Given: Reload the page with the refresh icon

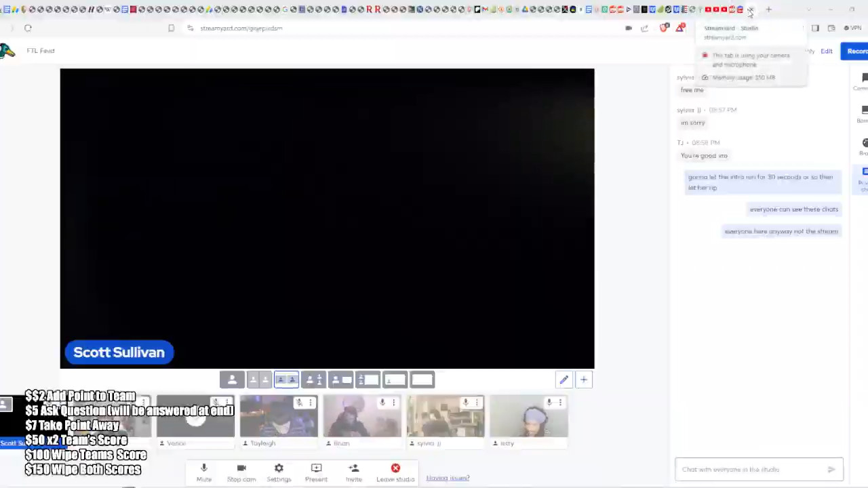Looking at the screenshot, I should point(28,28).
